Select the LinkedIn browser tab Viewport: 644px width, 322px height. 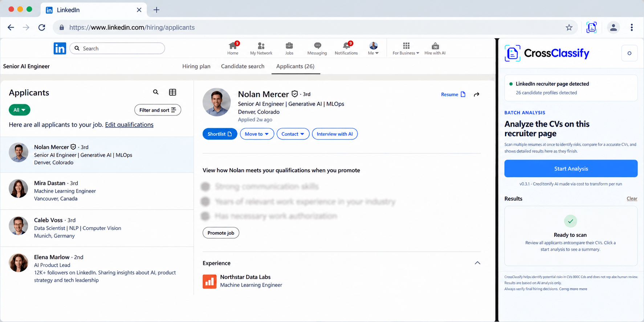(94, 10)
